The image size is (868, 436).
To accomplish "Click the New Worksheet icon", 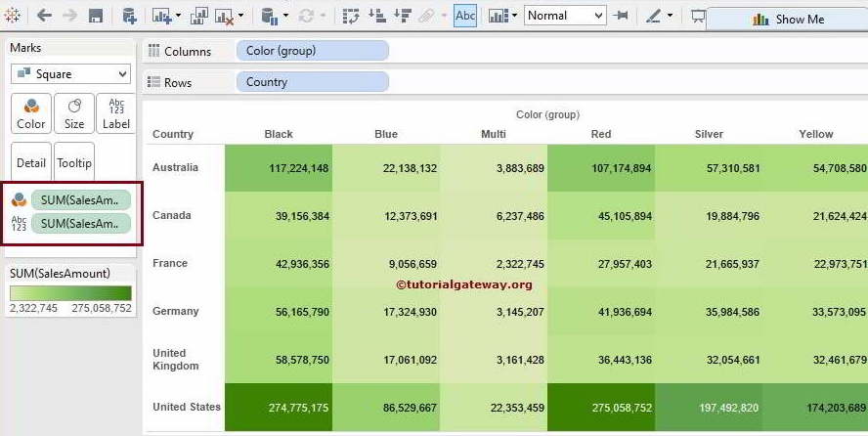I will tap(162, 16).
